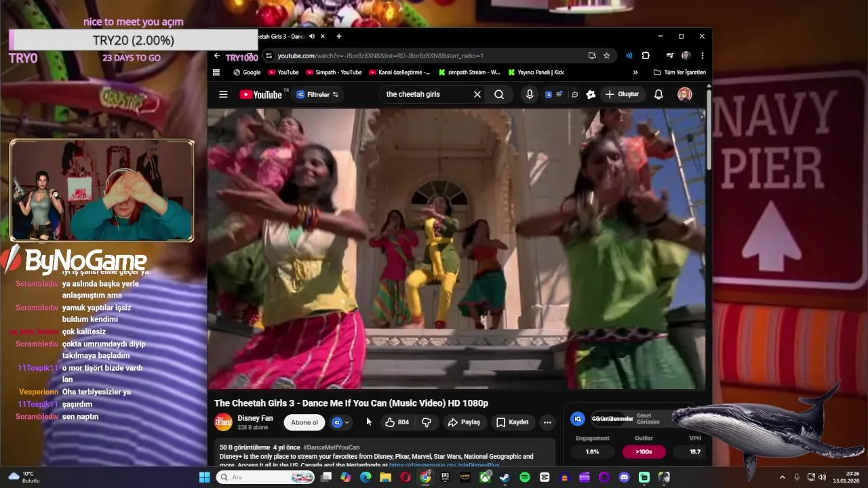This screenshot has width=868, height=488.
Task: Click the taskbar Ara search box
Action: (267, 477)
